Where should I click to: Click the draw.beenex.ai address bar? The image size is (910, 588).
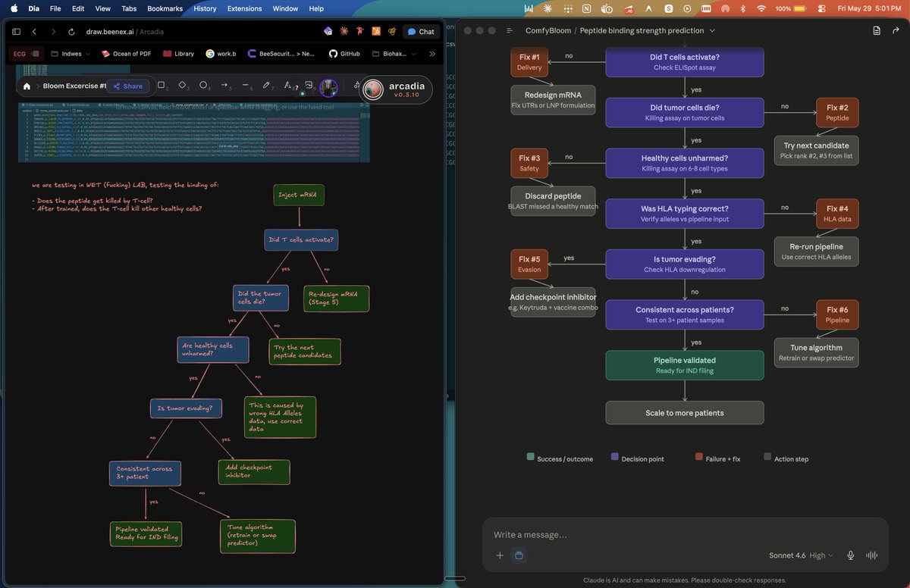(124, 32)
